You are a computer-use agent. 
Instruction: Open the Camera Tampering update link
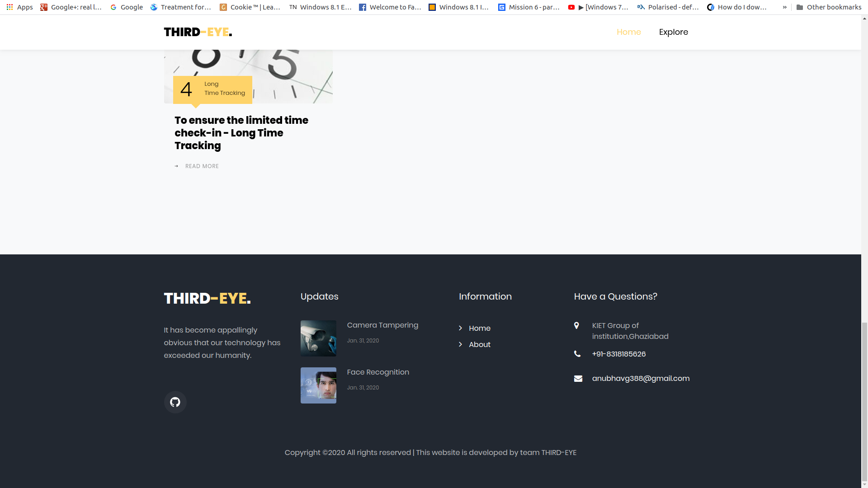382,325
